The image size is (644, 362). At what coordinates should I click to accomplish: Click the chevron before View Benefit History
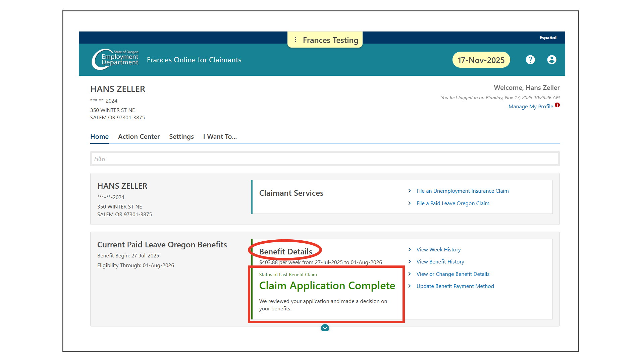[x=410, y=261]
